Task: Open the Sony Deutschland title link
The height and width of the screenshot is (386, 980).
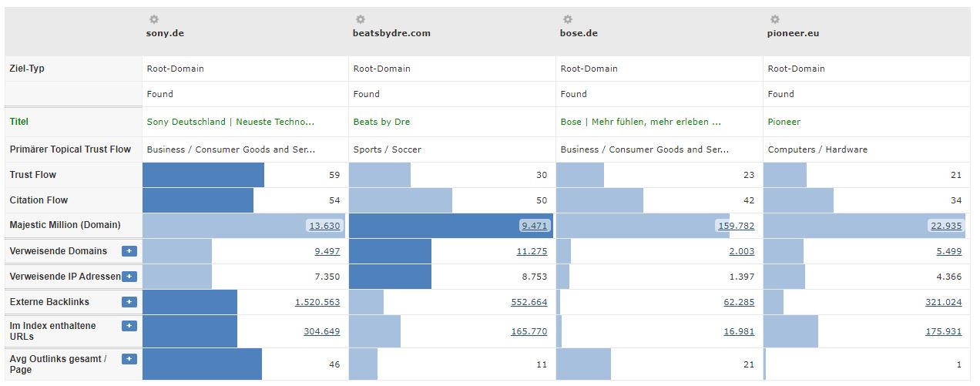Action: (x=230, y=122)
